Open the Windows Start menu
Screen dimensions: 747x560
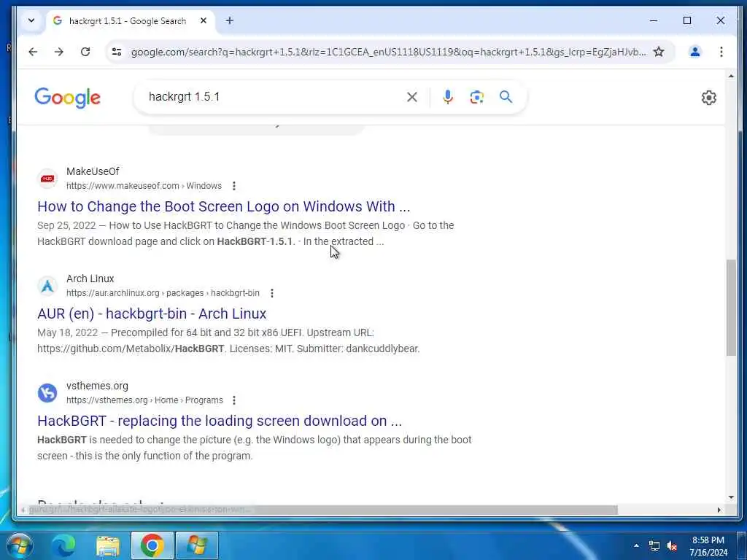coord(19,545)
